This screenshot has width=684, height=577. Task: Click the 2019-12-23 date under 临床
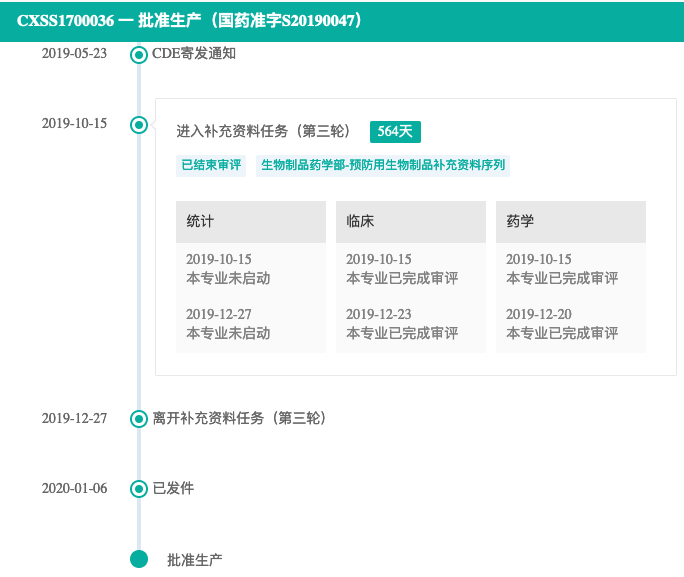point(379,314)
